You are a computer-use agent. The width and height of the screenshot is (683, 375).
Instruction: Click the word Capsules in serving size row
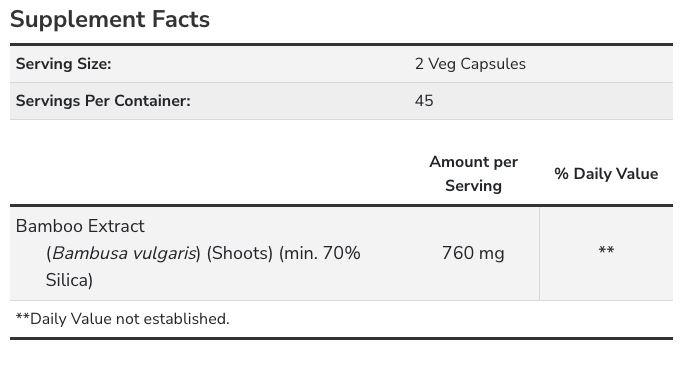(x=493, y=64)
